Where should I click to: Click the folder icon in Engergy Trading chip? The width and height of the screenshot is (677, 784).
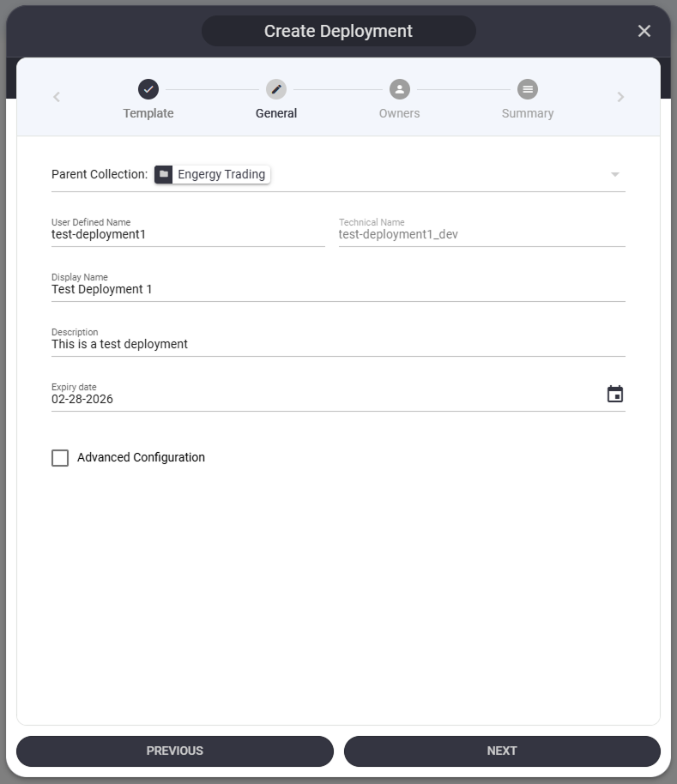pos(164,174)
